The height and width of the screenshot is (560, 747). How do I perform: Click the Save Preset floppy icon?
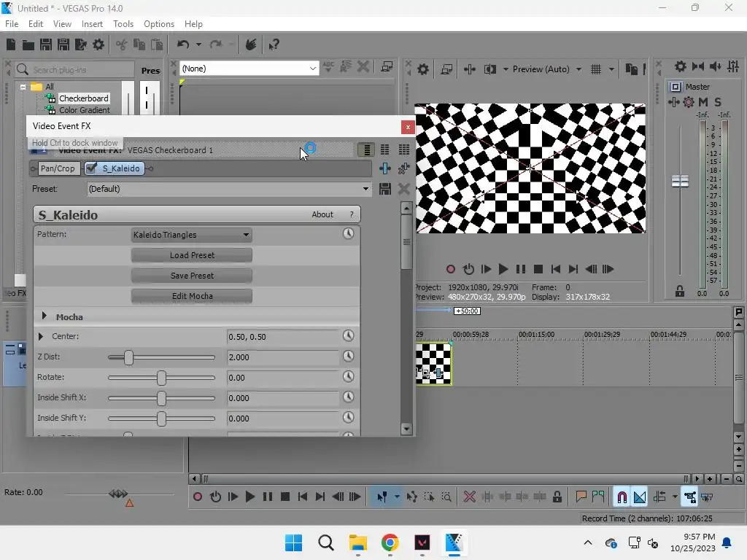pyautogui.click(x=385, y=189)
